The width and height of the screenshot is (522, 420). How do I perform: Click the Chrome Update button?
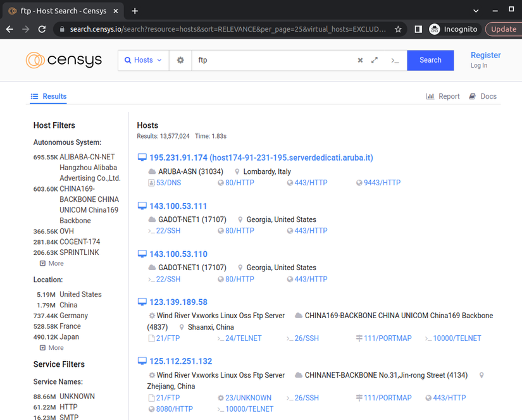point(504,29)
